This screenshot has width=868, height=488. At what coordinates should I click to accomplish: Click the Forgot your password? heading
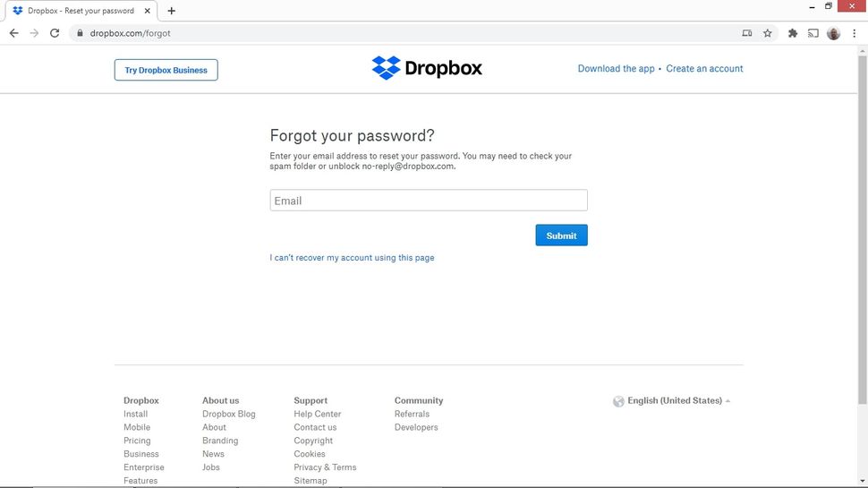[x=352, y=136]
